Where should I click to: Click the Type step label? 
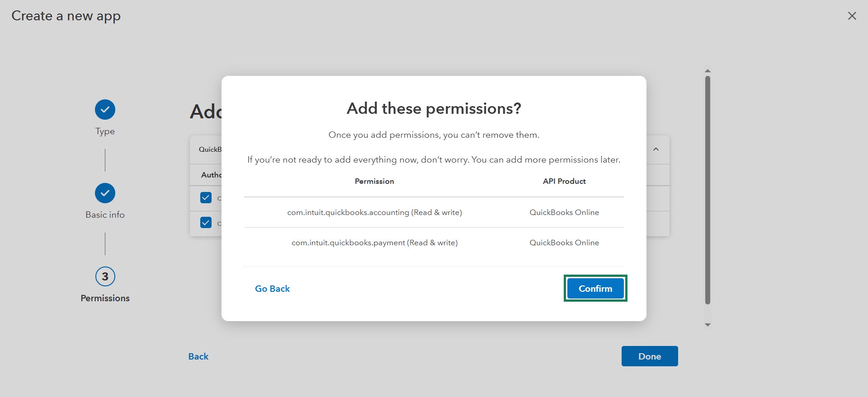pos(105,131)
